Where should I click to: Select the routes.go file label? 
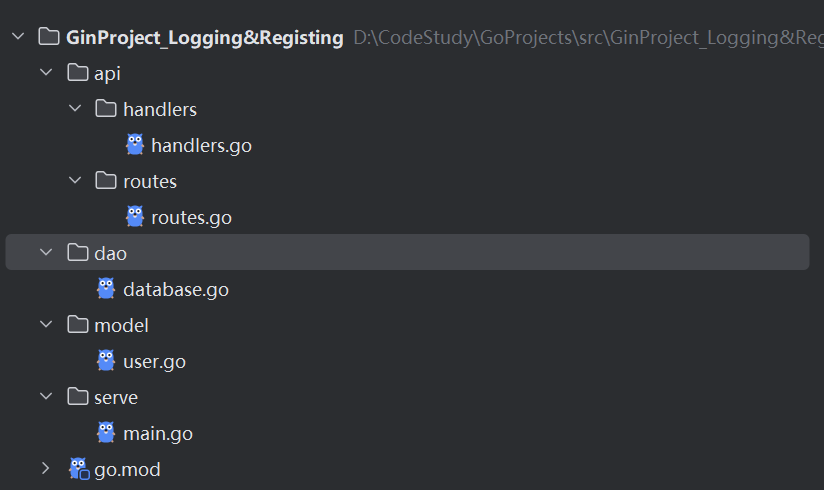coord(191,217)
